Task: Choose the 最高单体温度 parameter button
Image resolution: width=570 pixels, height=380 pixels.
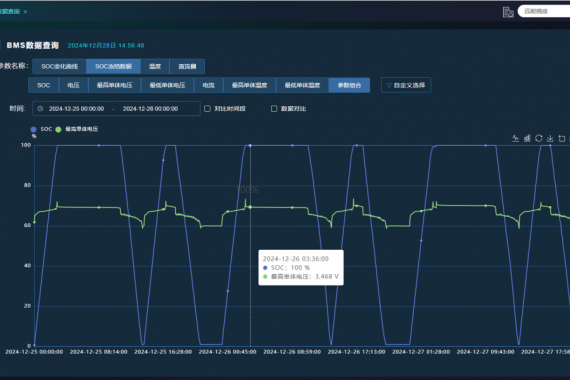Action: [249, 85]
